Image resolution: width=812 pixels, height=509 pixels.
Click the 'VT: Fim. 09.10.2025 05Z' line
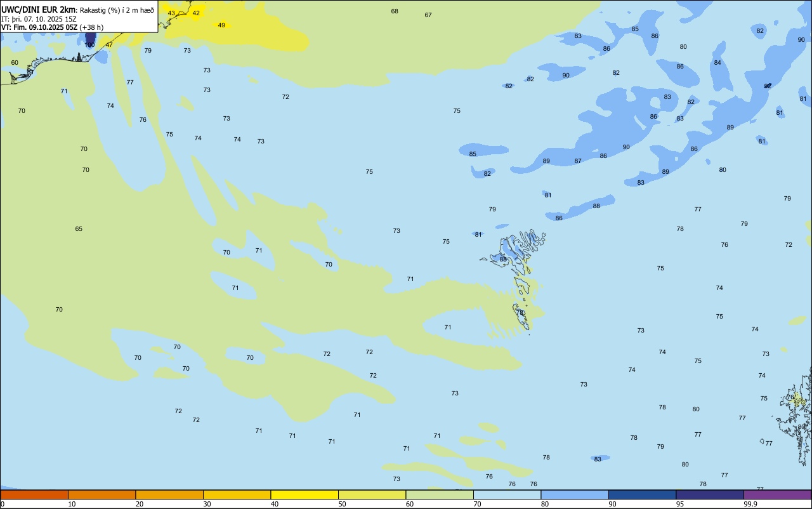pos(39,27)
